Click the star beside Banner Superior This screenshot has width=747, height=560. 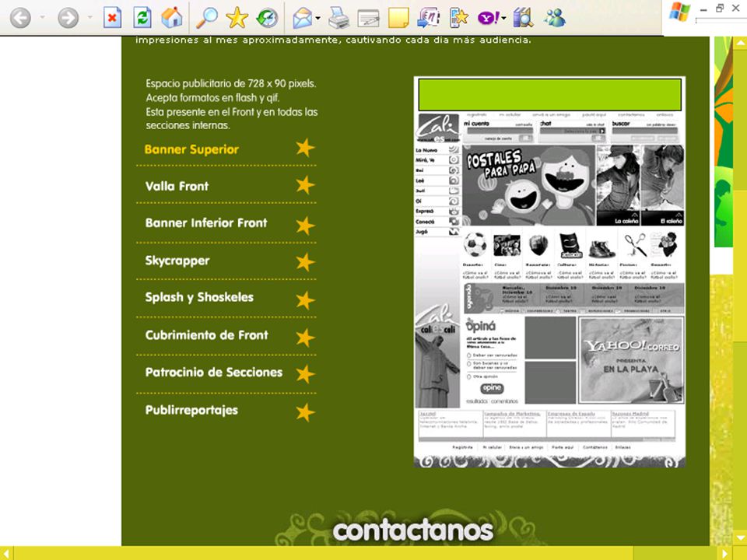pyautogui.click(x=305, y=148)
